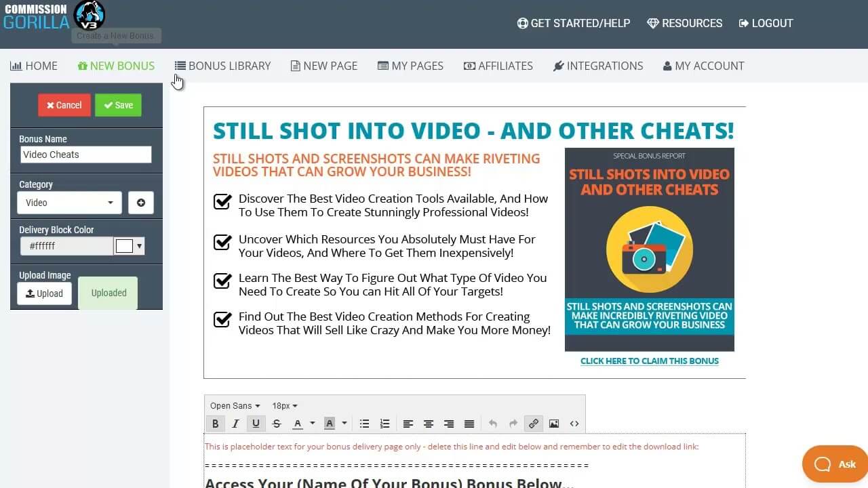This screenshot has width=868, height=488.
Task: Center align text in the editor
Action: point(429,424)
